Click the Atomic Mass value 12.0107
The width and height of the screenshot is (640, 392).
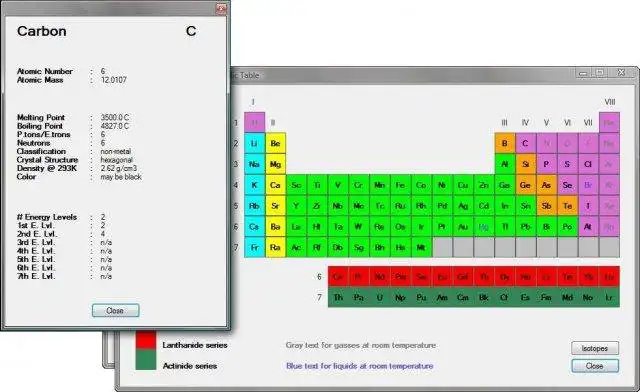tap(113, 80)
